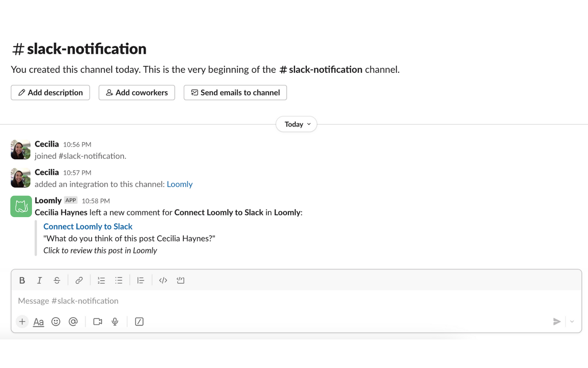Insert a code block
The width and height of the screenshot is (588, 368).
click(180, 280)
